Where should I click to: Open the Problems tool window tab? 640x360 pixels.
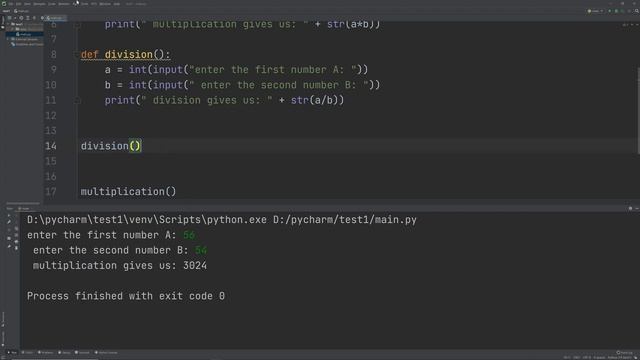45,353
